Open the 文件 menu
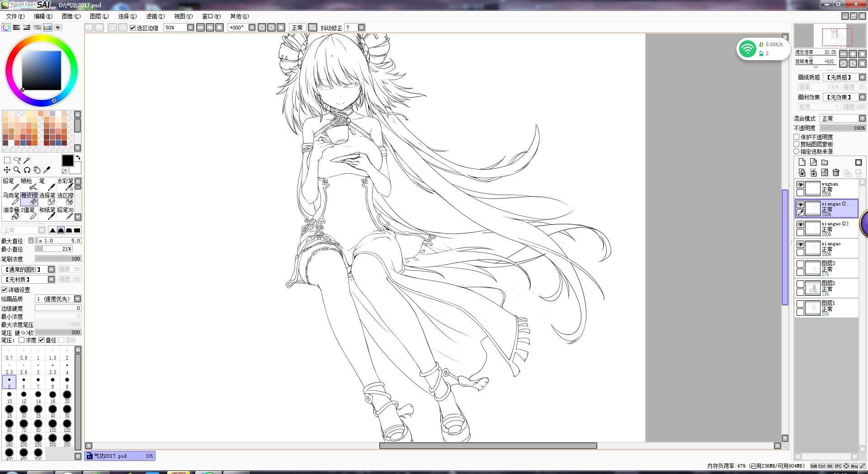The image size is (868, 474). coord(15,16)
